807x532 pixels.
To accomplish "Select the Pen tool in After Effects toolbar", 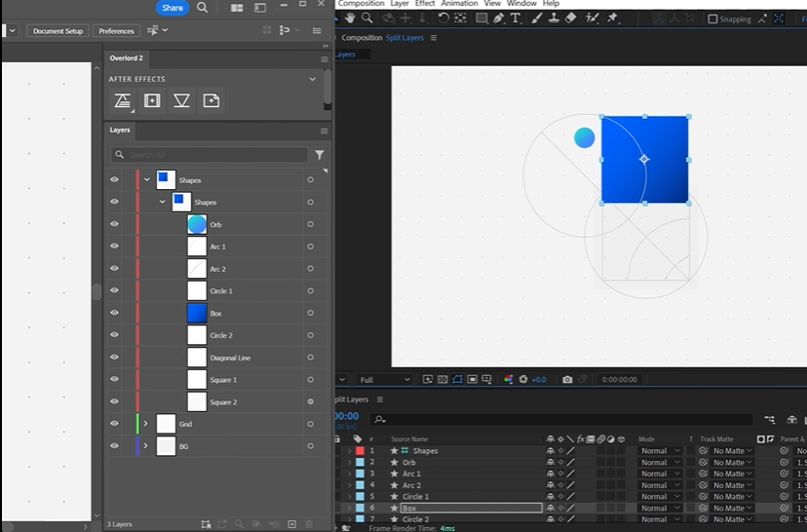I will [498, 19].
